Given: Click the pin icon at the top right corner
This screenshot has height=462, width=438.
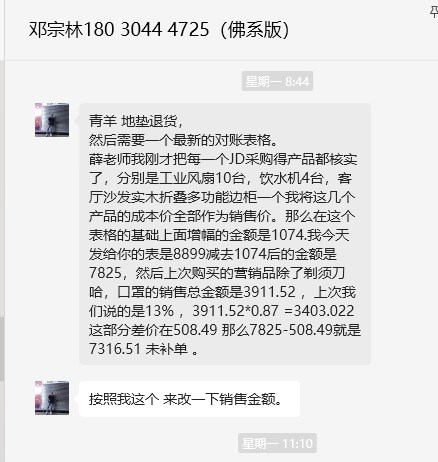Looking at the screenshot, I should 434,12.
